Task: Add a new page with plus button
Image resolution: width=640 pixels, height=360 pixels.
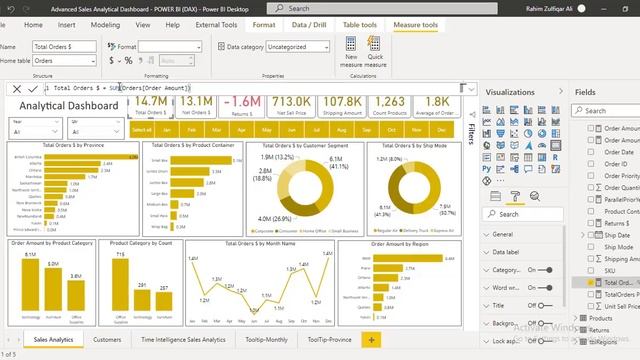Action: tap(371, 340)
